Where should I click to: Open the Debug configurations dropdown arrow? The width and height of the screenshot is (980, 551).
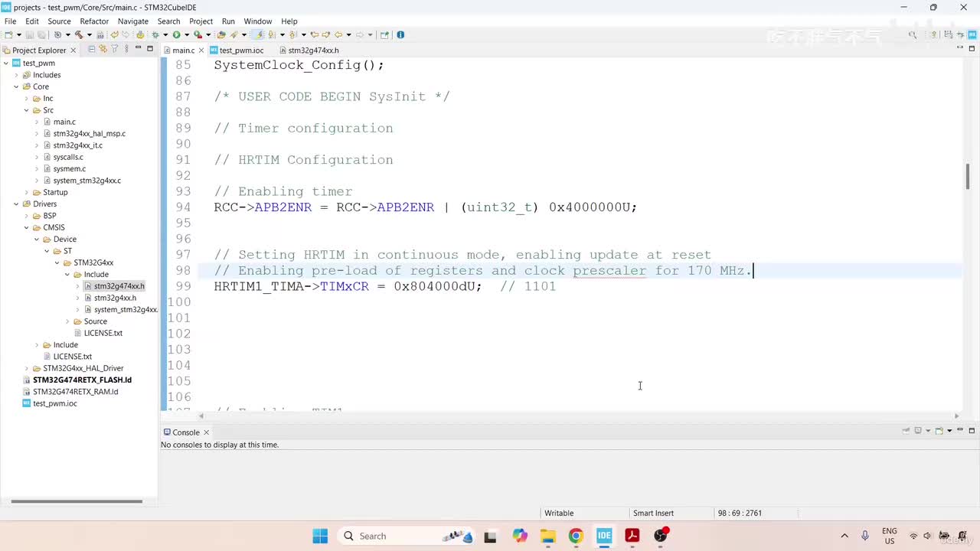(x=165, y=34)
